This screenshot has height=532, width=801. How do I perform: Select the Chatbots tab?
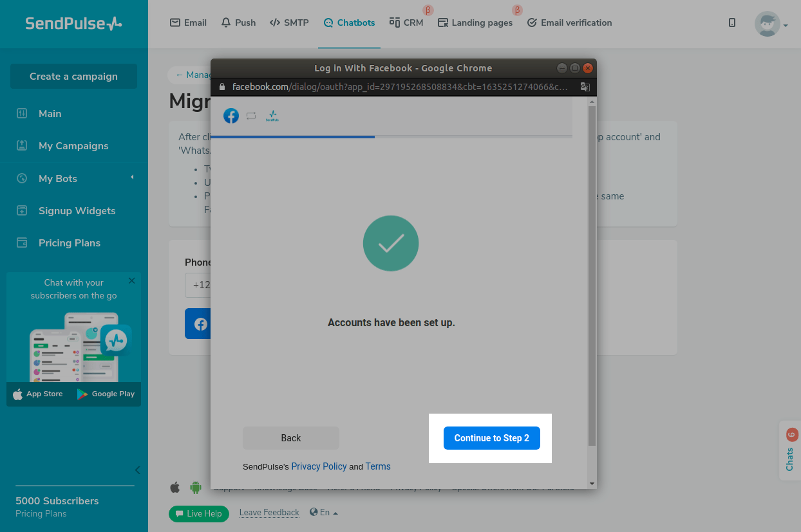click(x=349, y=23)
